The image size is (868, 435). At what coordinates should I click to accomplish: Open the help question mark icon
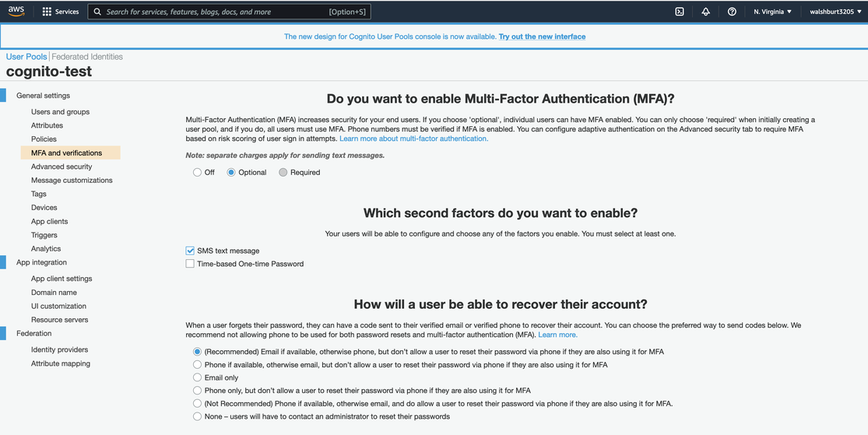pyautogui.click(x=732, y=12)
